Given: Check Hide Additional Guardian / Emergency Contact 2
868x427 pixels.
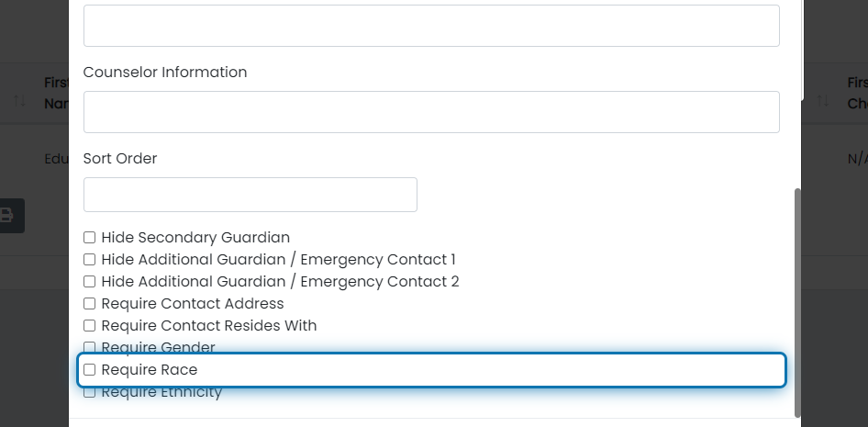Looking at the screenshot, I should [90, 282].
